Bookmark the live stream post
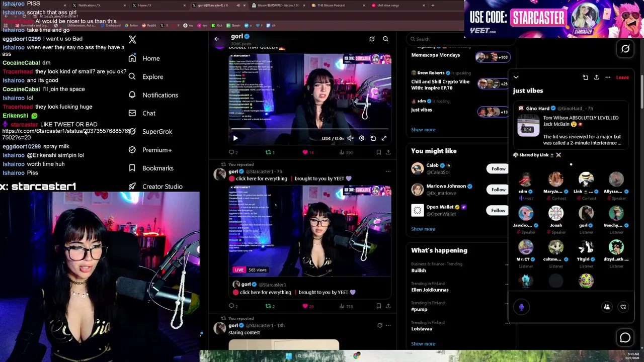This screenshot has width=644, height=362. point(378,306)
